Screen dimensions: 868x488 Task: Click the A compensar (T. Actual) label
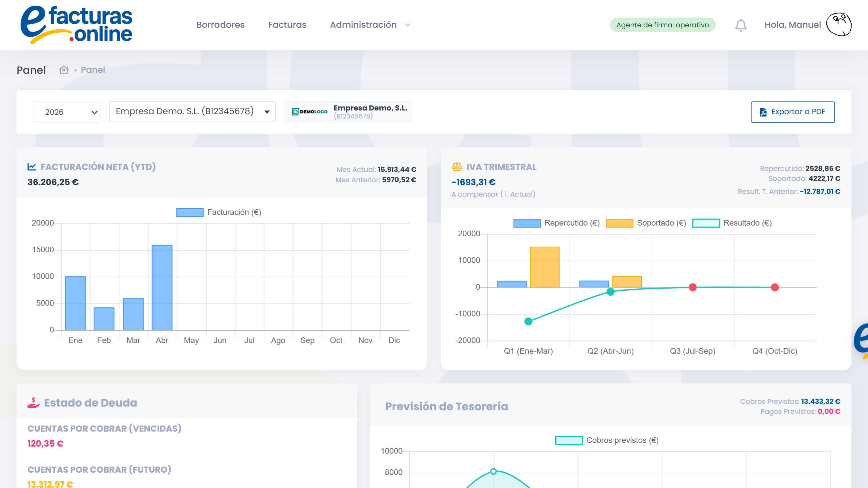pos(493,194)
